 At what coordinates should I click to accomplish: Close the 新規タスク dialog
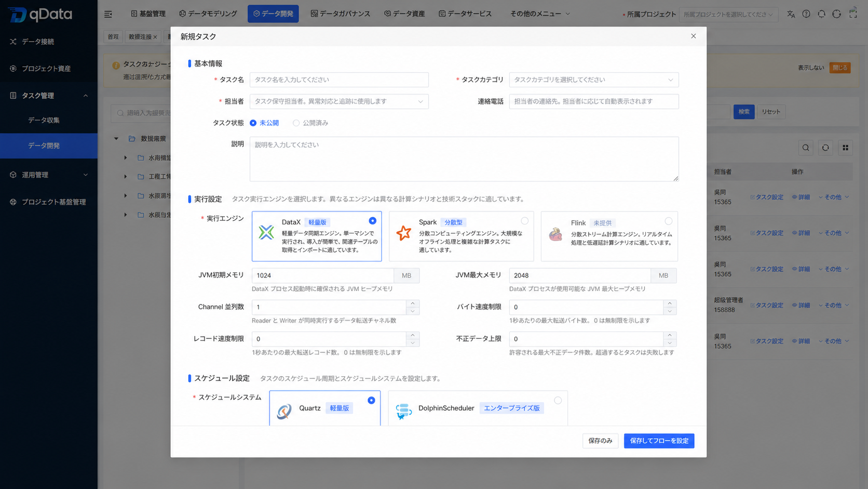(x=694, y=36)
